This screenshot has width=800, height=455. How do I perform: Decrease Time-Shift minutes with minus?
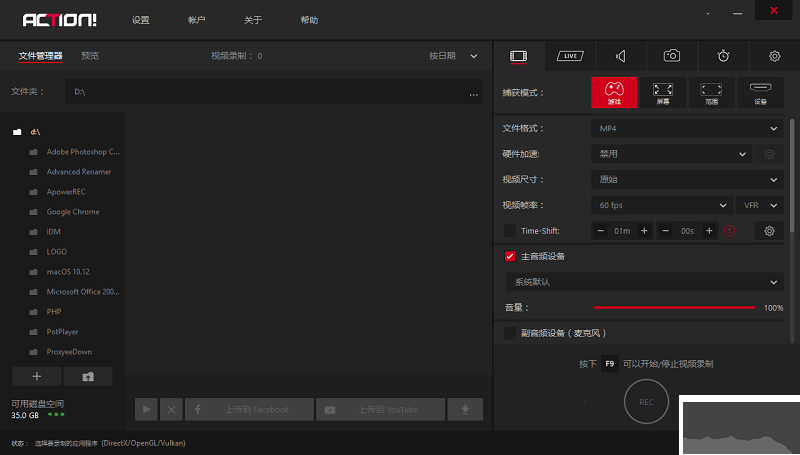pyautogui.click(x=601, y=231)
